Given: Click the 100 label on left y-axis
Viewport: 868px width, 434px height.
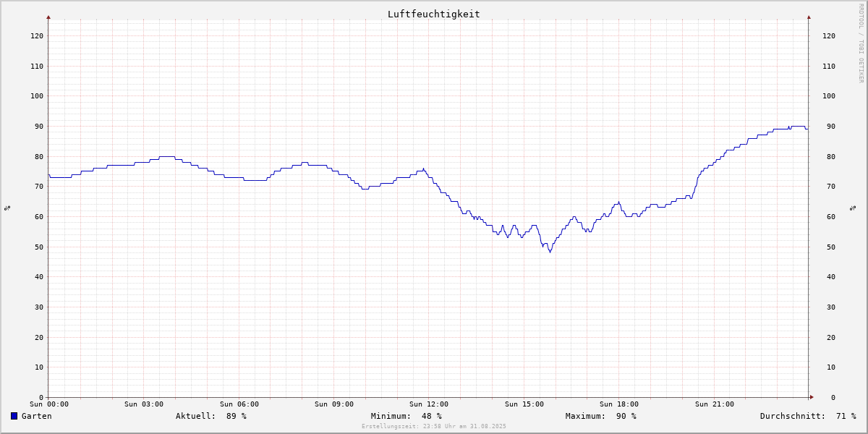Looking at the screenshot, I should point(36,96).
